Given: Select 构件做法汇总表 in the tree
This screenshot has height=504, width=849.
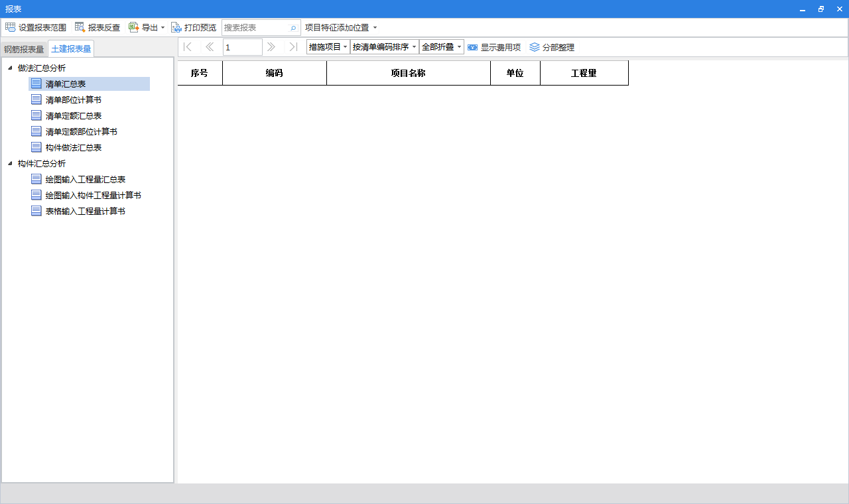Looking at the screenshot, I should (73, 147).
